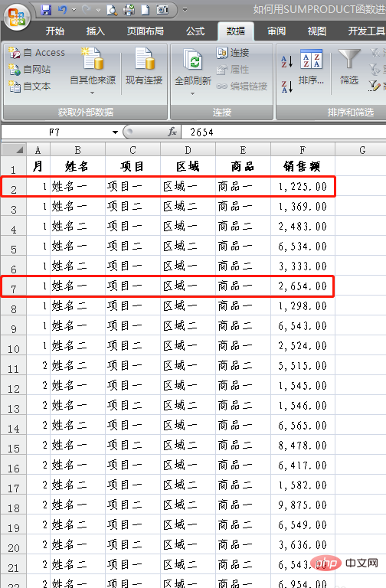Screen dimensions: 386x588
Task: Switch to the 插入 ribbon tab
Action: click(x=95, y=31)
